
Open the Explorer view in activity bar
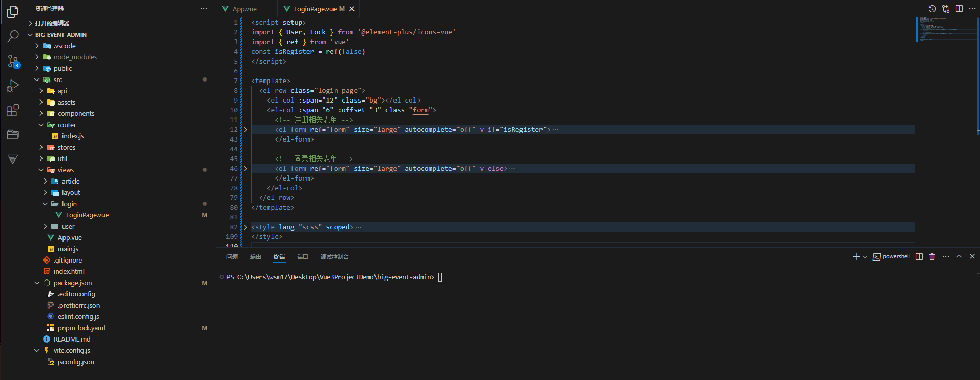[x=13, y=11]
